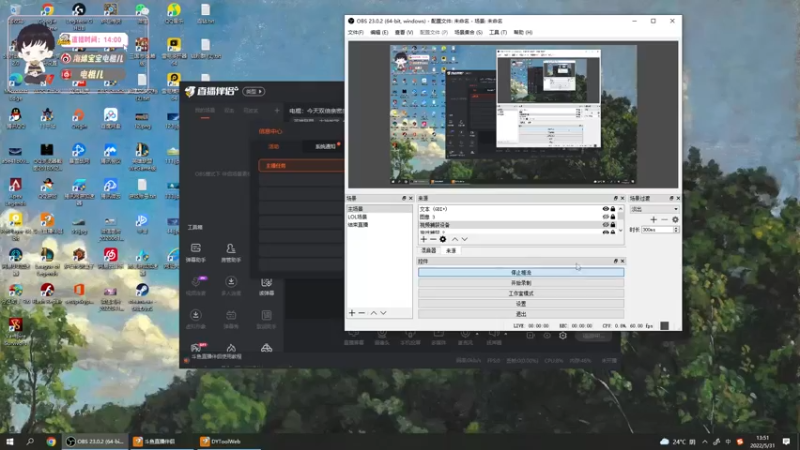Screen dimensions: 800x450
Task: Click the OBS preview canvas thumbnail
Action: pos(513,114)
